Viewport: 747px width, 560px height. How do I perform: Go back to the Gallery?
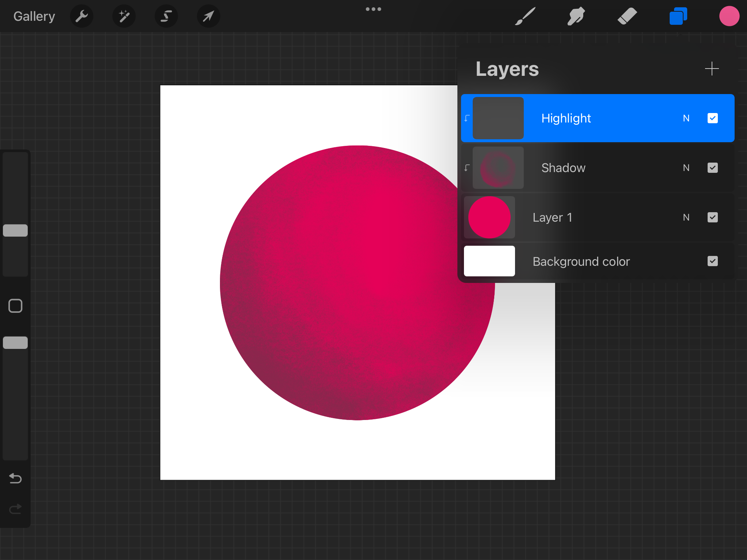click(x=34, y=16)
